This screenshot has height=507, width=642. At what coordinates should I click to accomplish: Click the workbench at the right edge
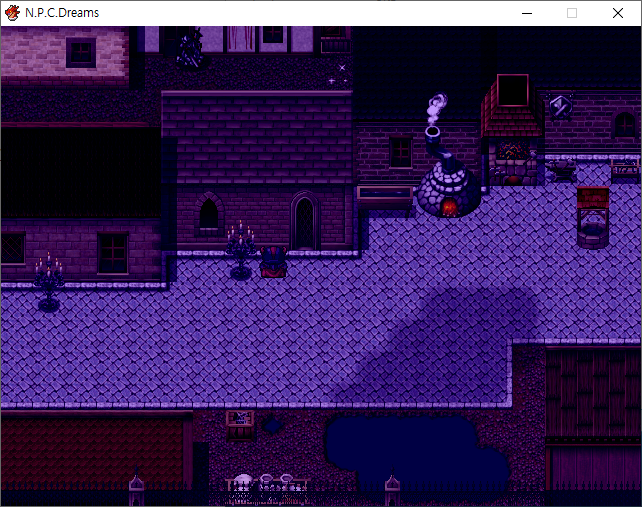click(x=625, y=169)
